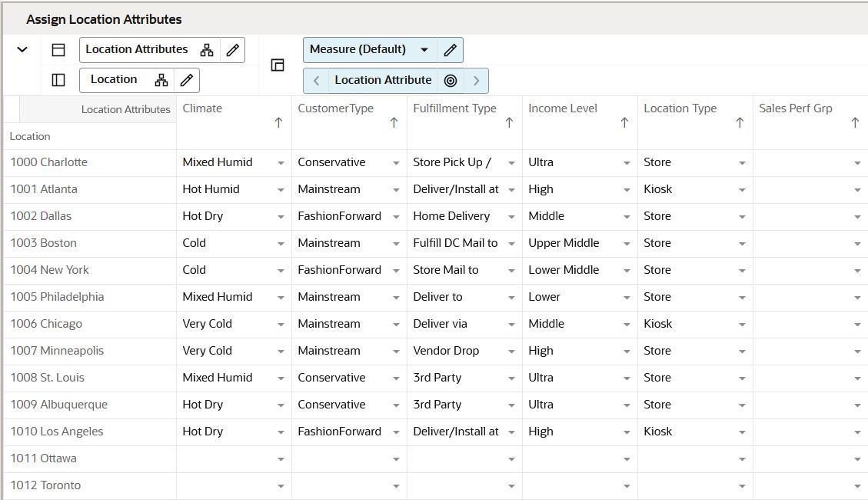The width and height of the screenshot is (868, 500).
Task: Collapse the panel using the top-left chevron
Action: [22, 49]
